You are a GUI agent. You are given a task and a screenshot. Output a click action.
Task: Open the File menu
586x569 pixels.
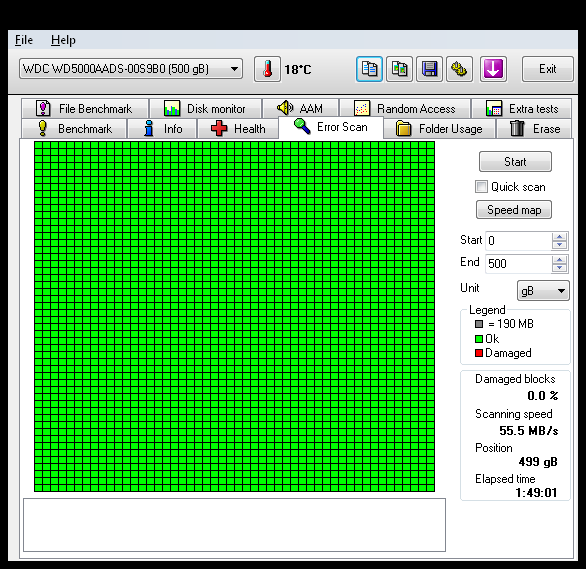(24, 40)
